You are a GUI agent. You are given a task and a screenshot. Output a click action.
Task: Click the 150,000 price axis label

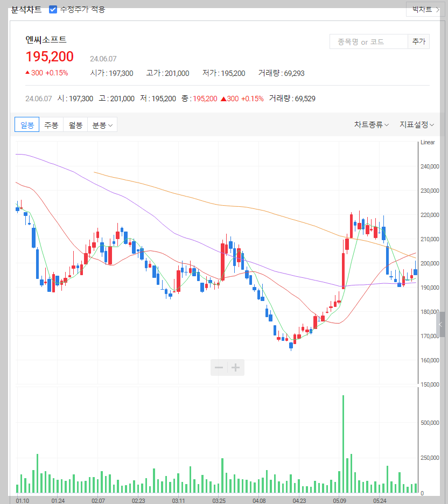(x=430, y=384)
